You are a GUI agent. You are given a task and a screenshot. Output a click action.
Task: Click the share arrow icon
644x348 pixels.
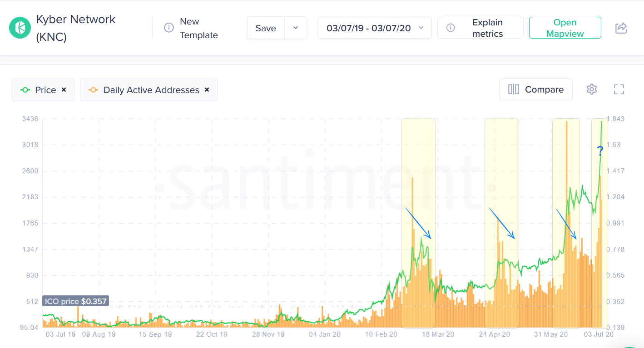[x=621, y=28]
